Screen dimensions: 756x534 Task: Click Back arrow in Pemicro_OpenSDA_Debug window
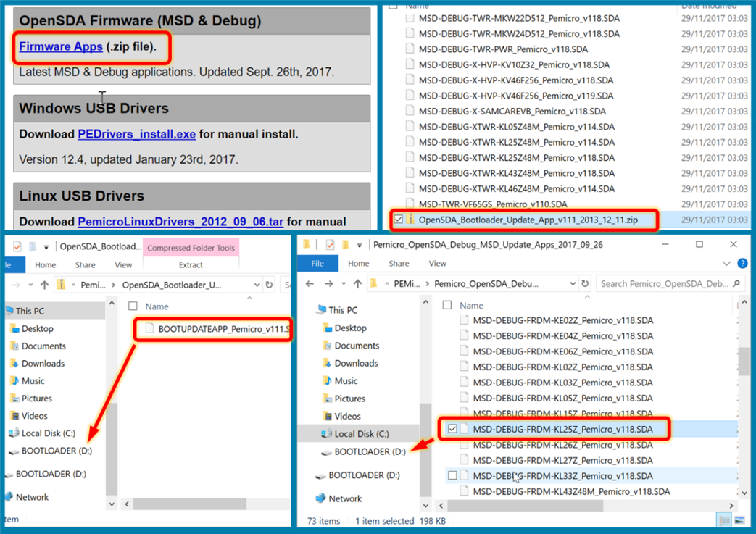pos(311,284)
